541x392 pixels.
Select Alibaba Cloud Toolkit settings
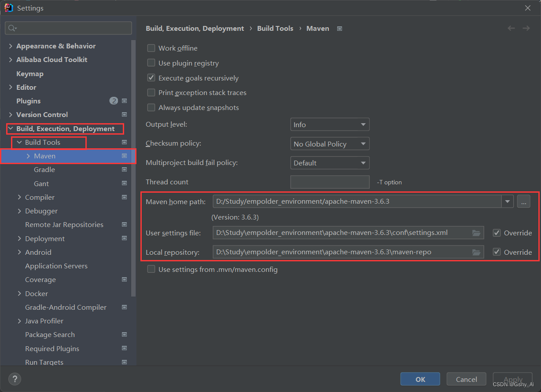coord(52,59)
